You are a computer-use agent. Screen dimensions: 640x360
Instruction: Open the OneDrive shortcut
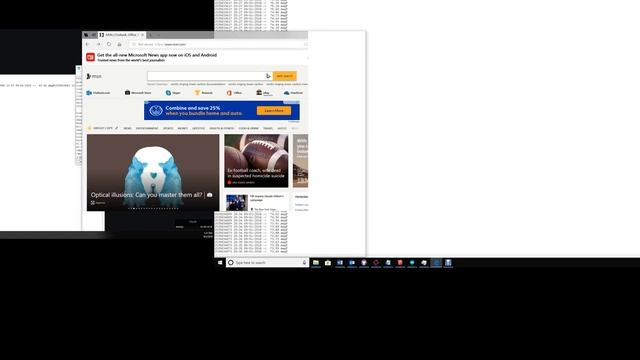tap(293, 93)
